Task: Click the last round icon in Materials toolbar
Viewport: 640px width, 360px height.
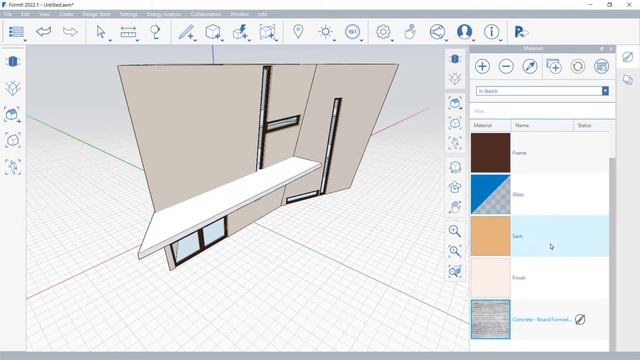Action: tap(602, 66)
